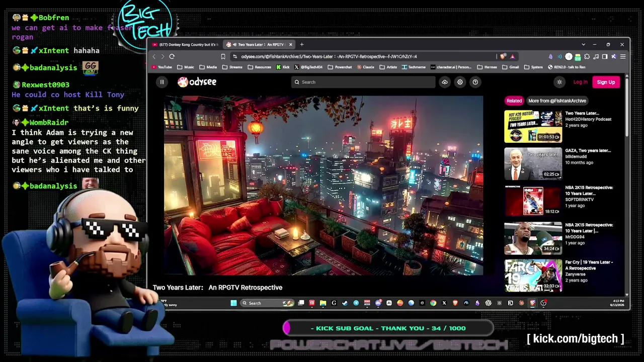Open the Odysee upload icon

click(444, 82)
